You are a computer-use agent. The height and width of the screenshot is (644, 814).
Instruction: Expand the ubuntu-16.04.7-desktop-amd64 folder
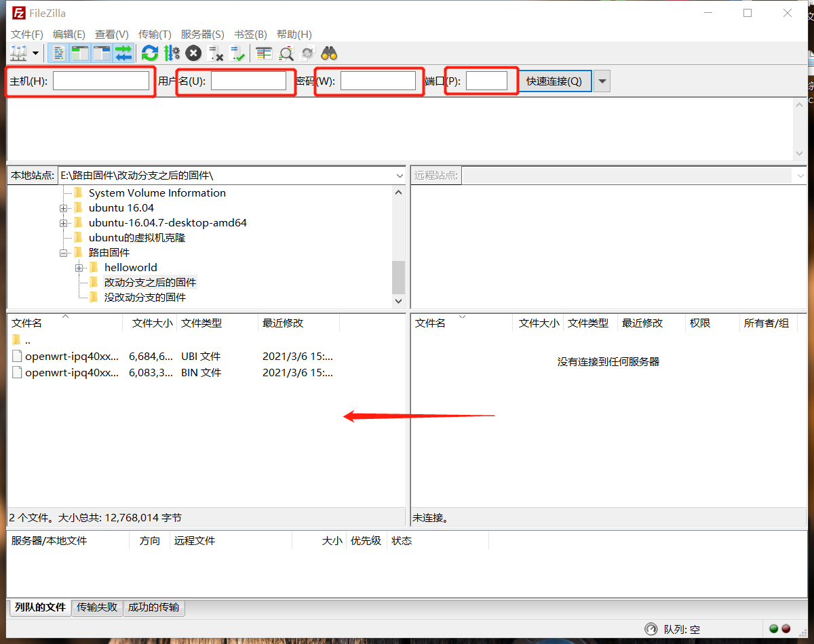point(63,223)
